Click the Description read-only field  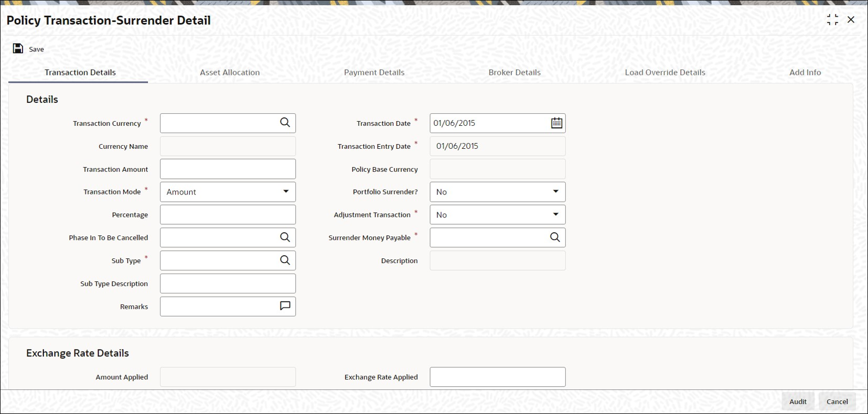[x=497, y=260]
